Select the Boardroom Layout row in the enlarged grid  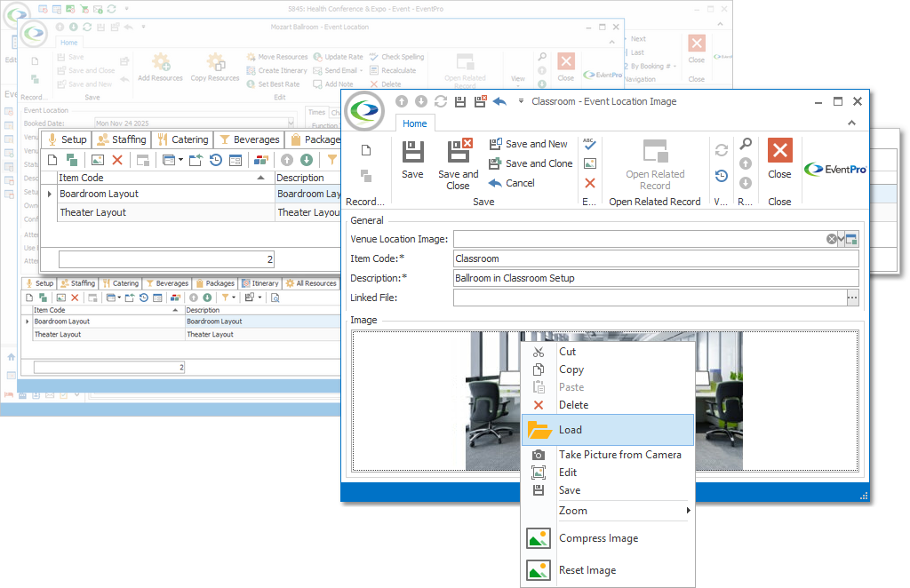199,195
